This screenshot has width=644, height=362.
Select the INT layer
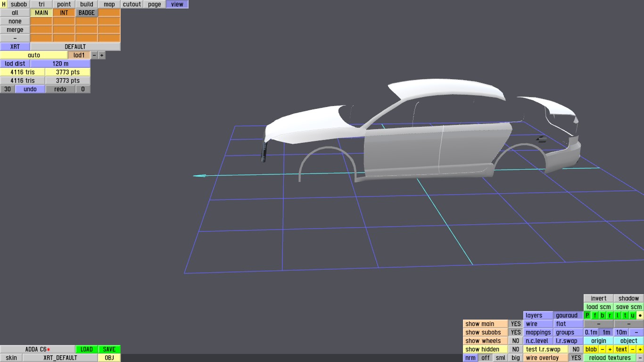pyautogui.click(x=64, y=13)
